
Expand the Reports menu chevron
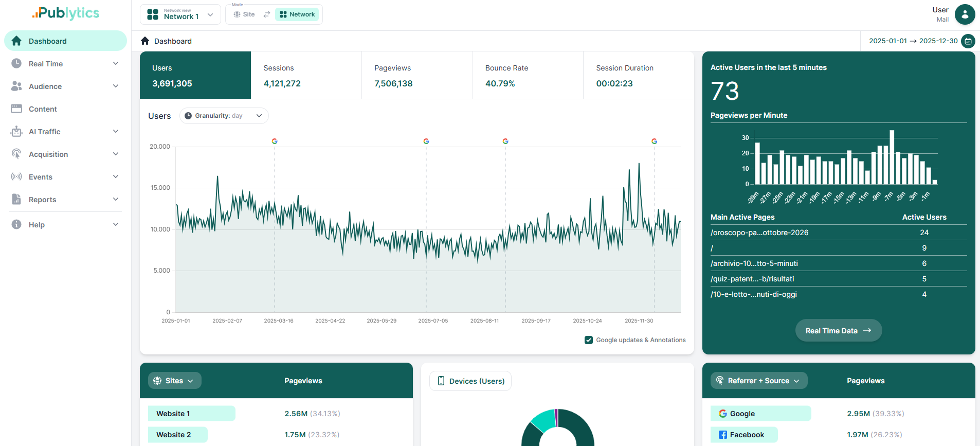(x=116, y=199)
